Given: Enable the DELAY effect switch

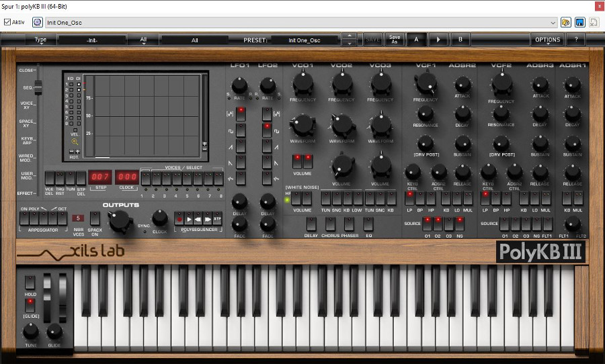Looking at the screenshot, I should pos(311,224).
